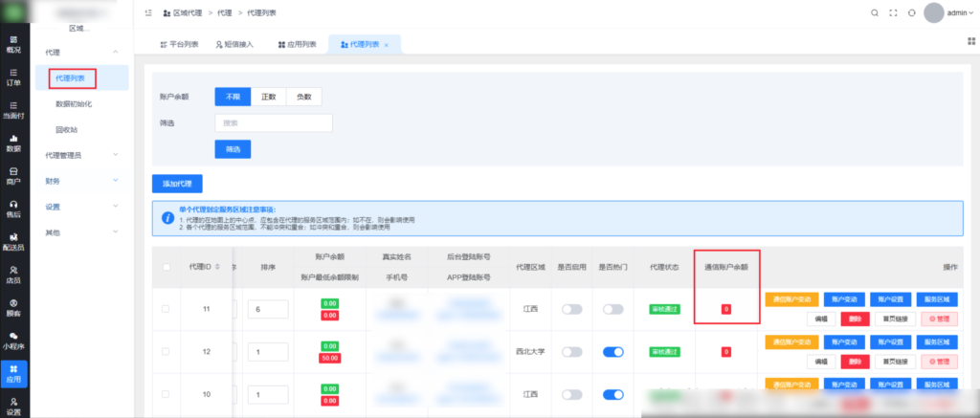Tick the checkbox for agent ID 10

(x=166, y=394)
